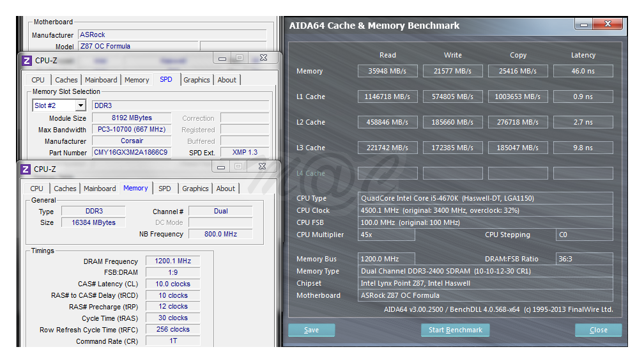Select Caches tab in lower CPU-Z window
This screenshot has height=363, width=644.
click(65, 189)
